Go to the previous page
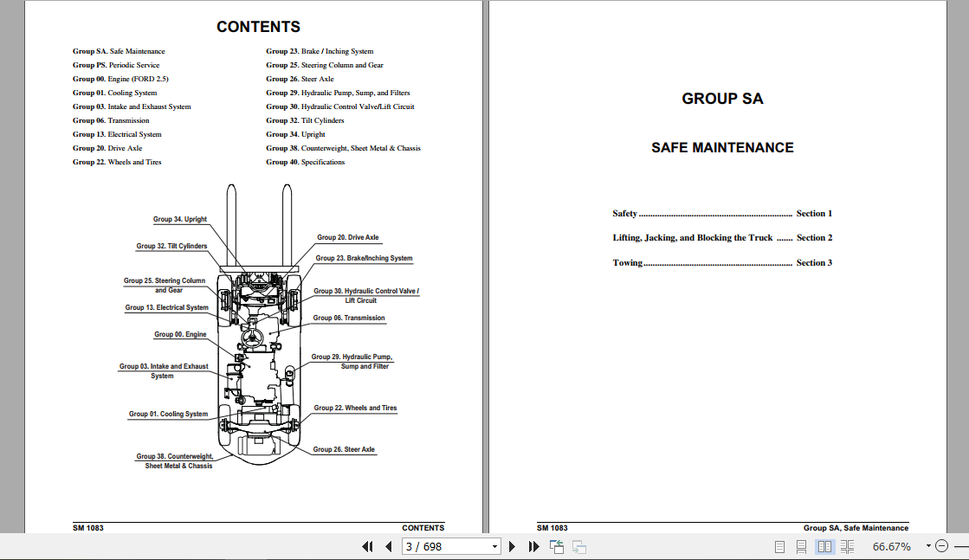 [389, 546]
